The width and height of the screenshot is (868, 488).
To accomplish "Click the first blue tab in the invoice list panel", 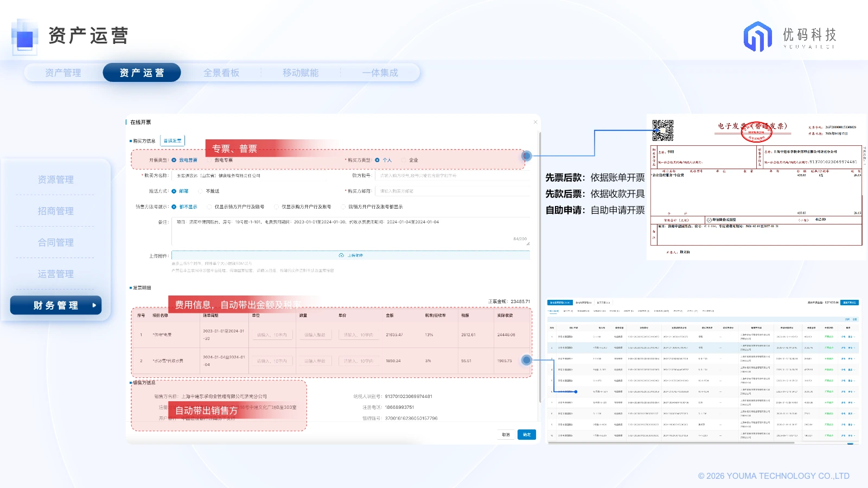I will pos(560,303).
